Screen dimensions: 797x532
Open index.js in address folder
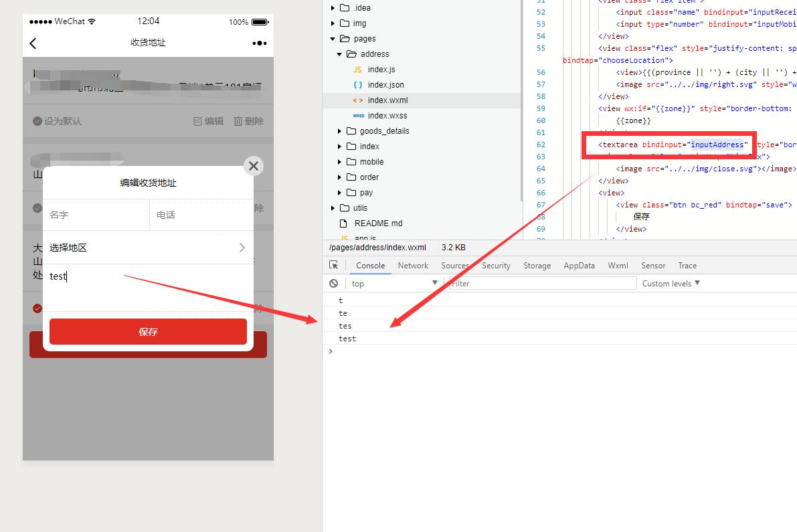[x=381, y=70]
